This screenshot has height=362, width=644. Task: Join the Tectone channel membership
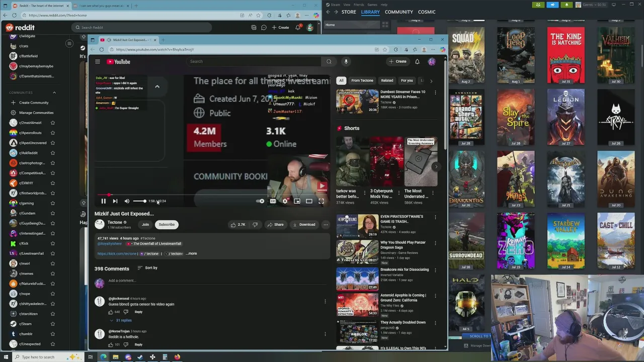(x=145, y=225)
